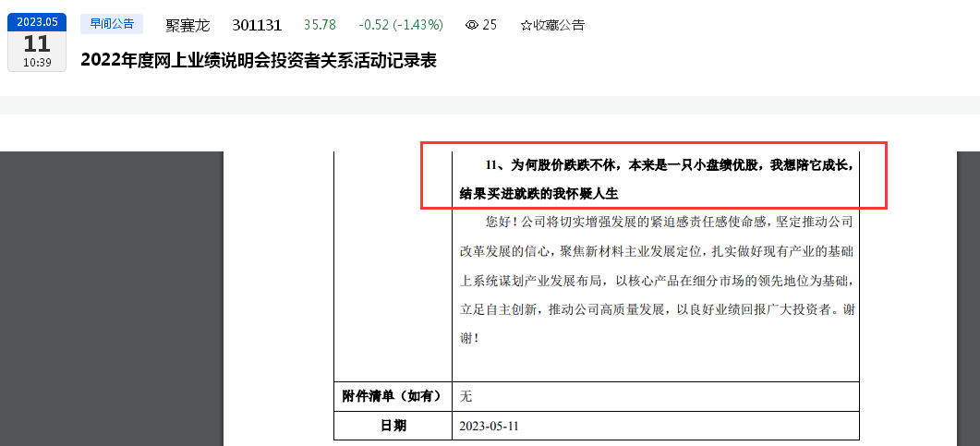Image resolution: width=980 pixels, height=446 pixels.
Task: Open stock name 聚赛龙
Action: (188, 25)
